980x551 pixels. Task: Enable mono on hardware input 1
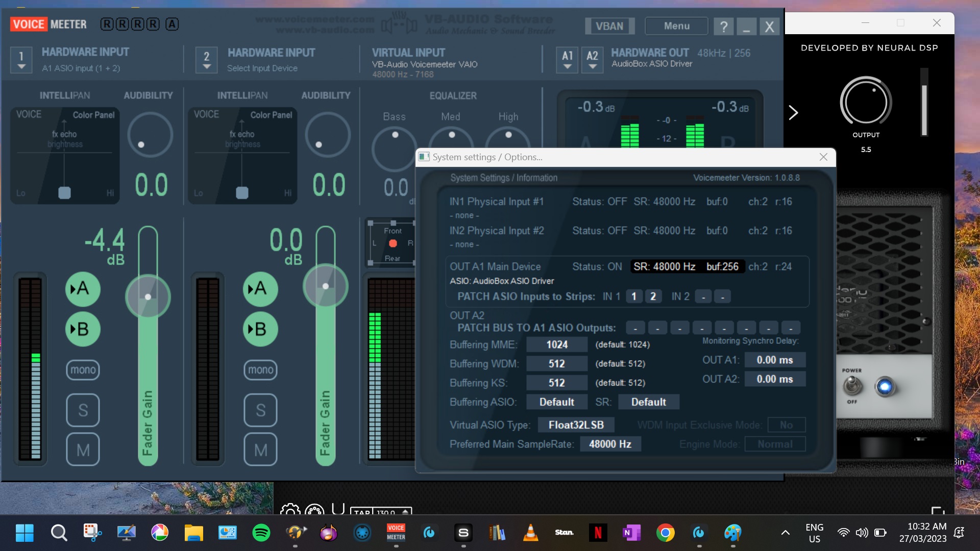pos(83,369)
